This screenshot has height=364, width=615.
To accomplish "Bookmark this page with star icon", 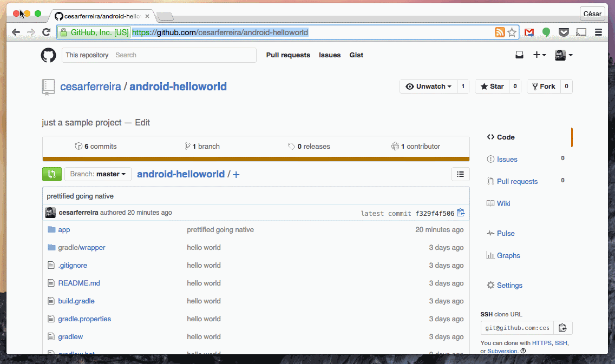I will coord(512,32).
